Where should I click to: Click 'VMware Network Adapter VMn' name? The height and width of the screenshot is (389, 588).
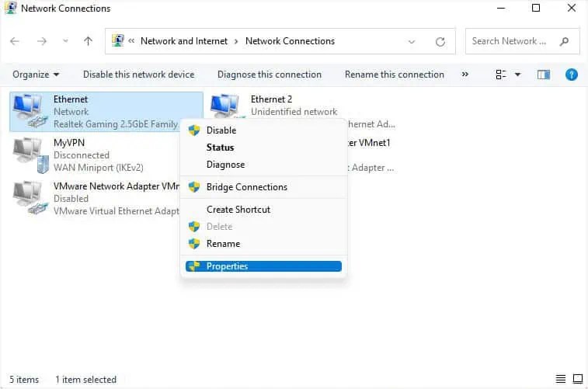[x=117, y=186]
